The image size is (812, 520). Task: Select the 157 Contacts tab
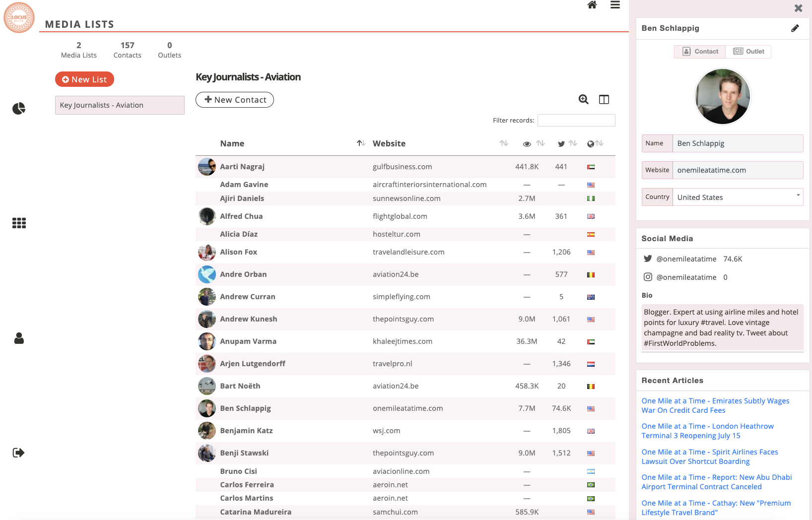coord(128,50)
